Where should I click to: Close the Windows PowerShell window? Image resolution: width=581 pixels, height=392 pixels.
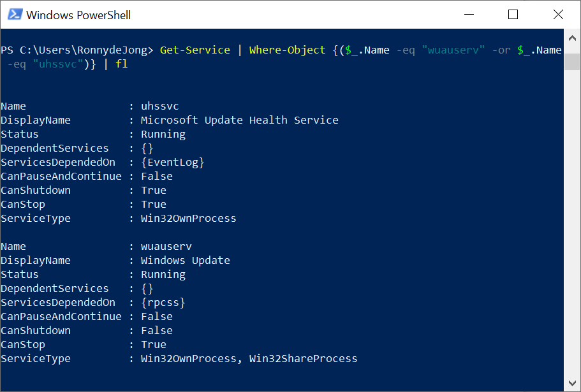click(557, 15)
